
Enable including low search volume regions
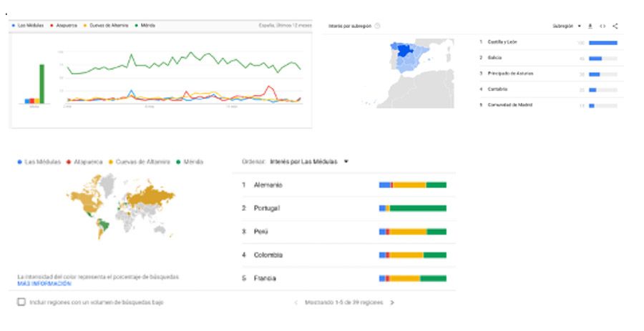point(21,302)
